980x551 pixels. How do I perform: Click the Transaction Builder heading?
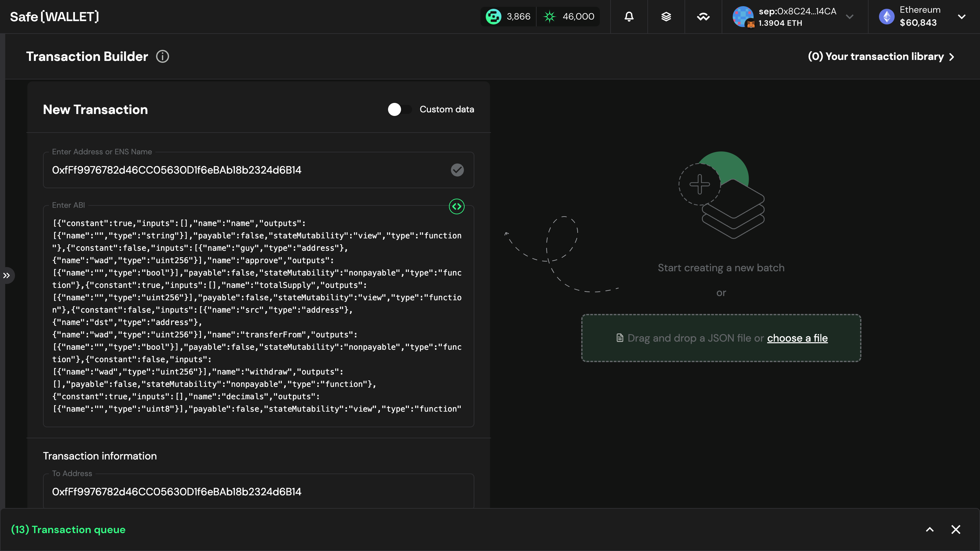(x=87, y=56)
